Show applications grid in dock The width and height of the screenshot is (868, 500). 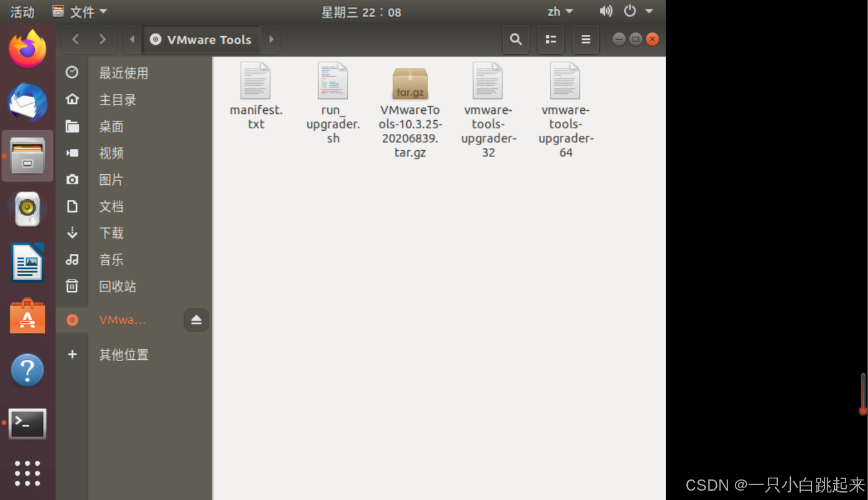click(27, 473)
